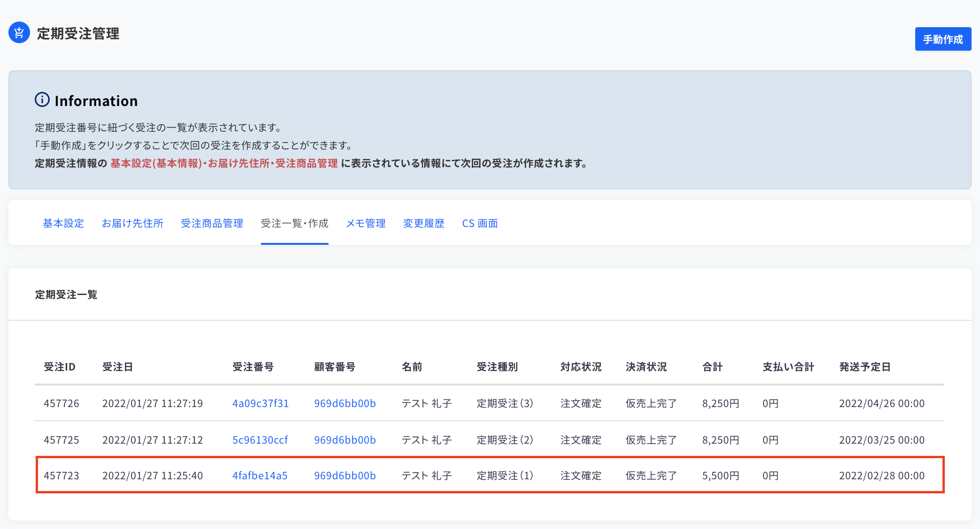The height and width of the screenshot is (529, 980).
Task: Open customer number 969d6bb00b in row 457725
Action: [345, 440]
